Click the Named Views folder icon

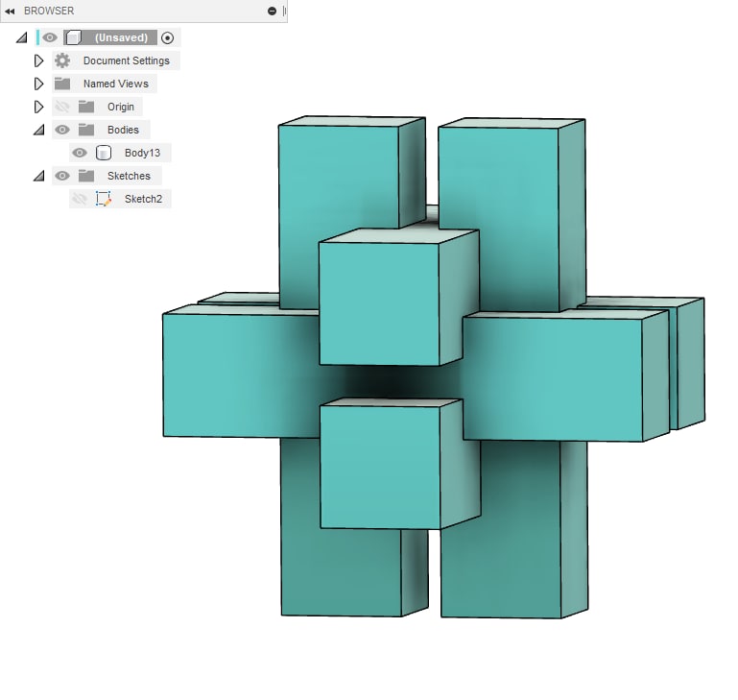[62, 84]
